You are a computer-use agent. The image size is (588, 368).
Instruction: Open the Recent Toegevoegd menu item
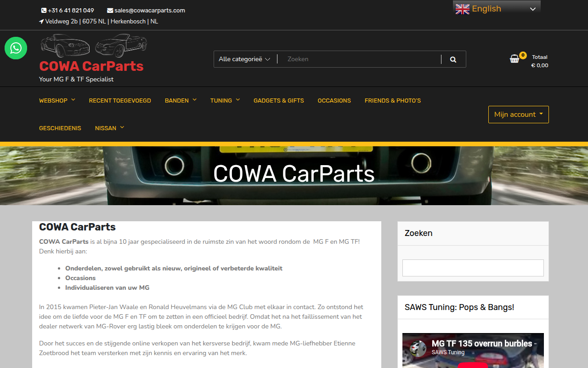(120, 100)
